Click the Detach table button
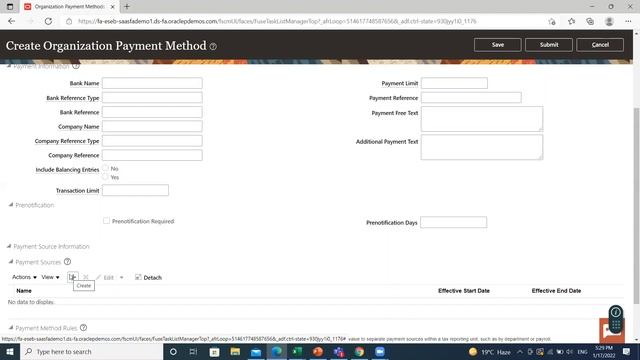This screenshot has height=360, width=640. click(x=149, y=277)
